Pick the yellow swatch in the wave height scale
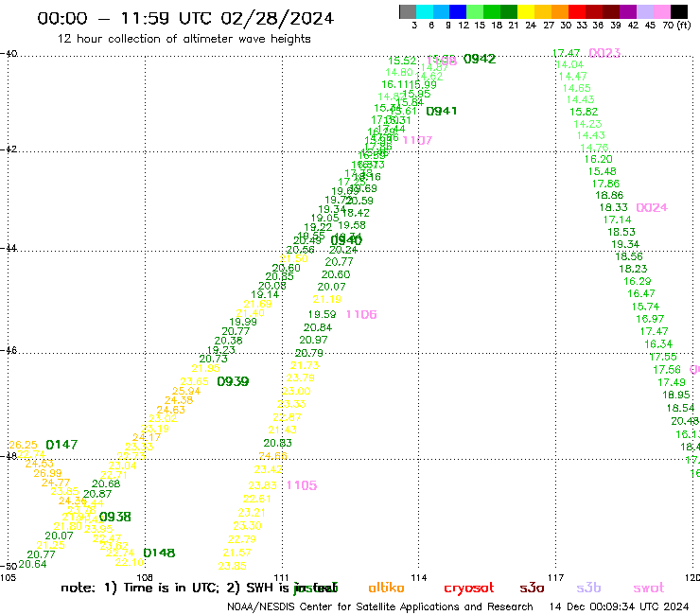700x615 pixels. pyautogui.click(x=526, y=11)
